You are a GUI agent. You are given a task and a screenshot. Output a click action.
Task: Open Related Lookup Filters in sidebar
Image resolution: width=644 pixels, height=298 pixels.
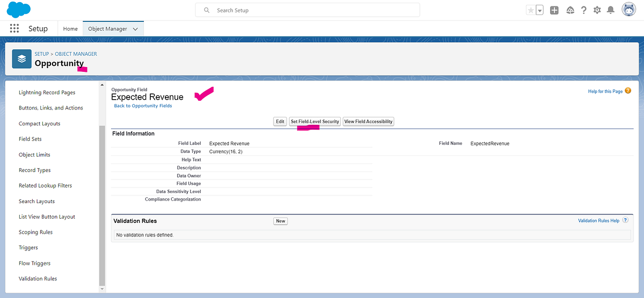coord(45,185)
